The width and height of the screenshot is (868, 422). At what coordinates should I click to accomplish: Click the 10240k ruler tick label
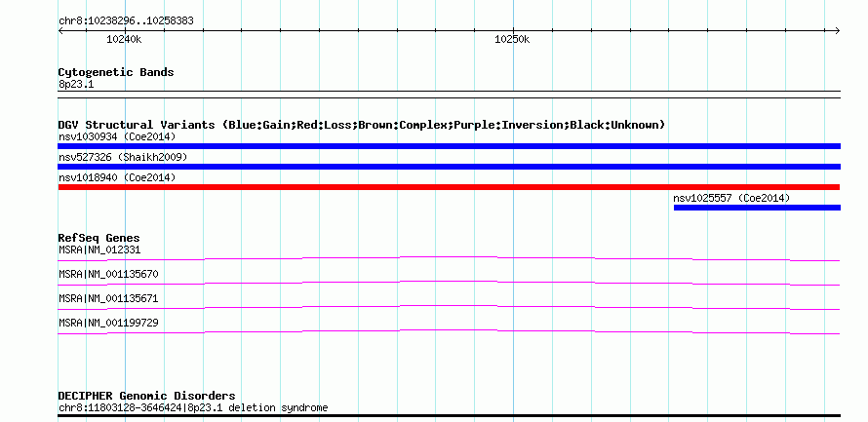click(x=124, y=39)
